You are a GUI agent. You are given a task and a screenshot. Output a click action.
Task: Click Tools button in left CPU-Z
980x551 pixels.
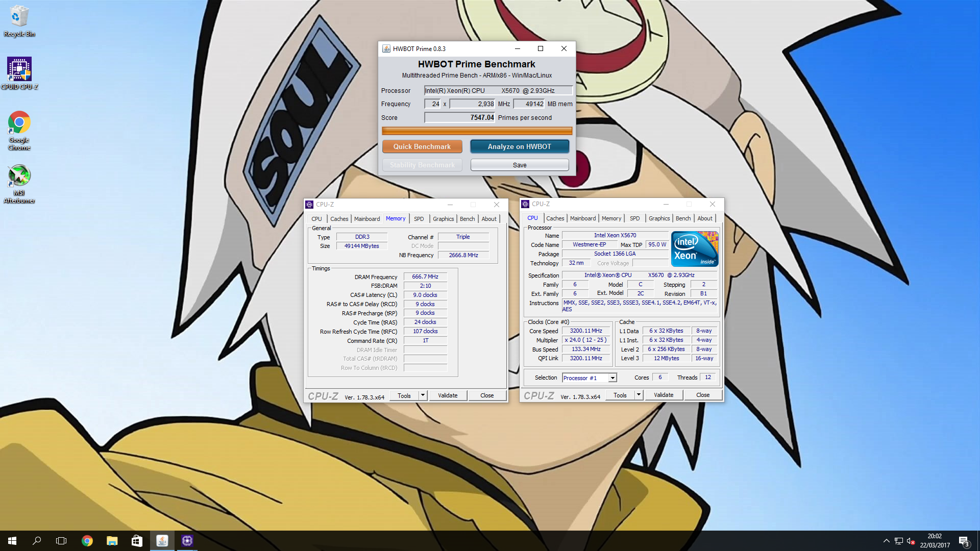tap(404, 395)
